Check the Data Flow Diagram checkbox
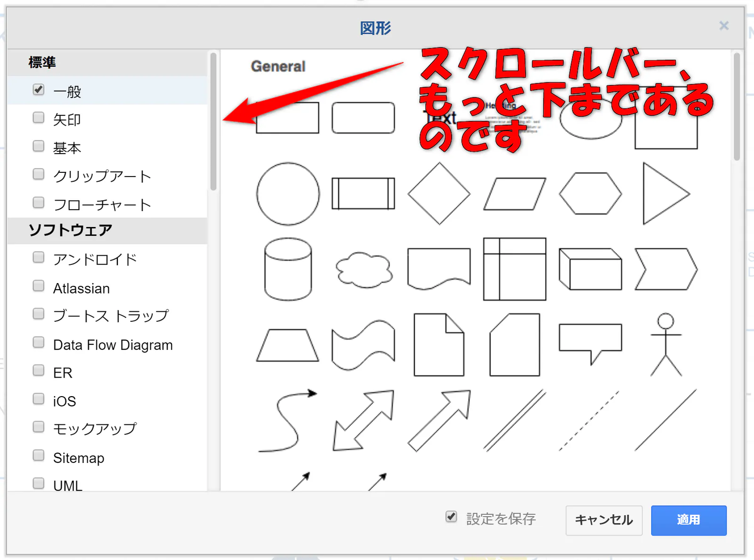This screenshot has width=754, height=560. (39, 342)
